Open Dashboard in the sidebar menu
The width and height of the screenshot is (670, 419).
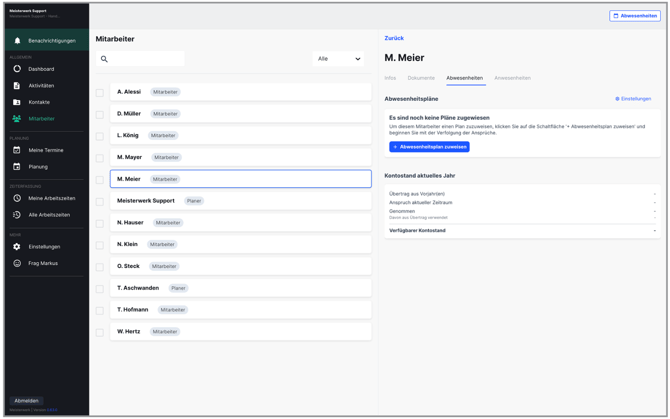pyautogui.click(x=41, y=69)
